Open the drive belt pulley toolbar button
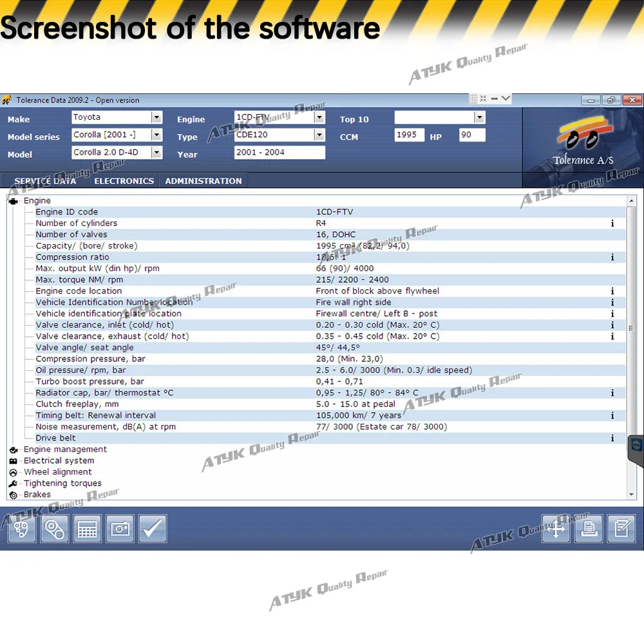 [54, 529]
